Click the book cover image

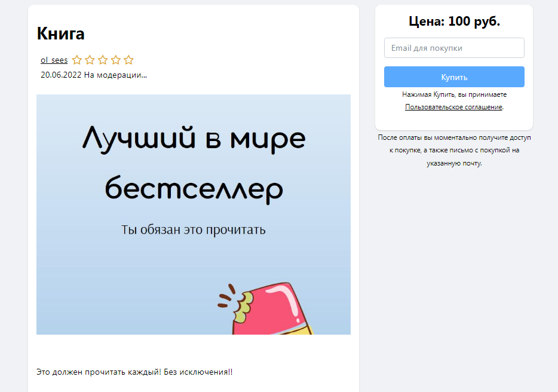194,215
